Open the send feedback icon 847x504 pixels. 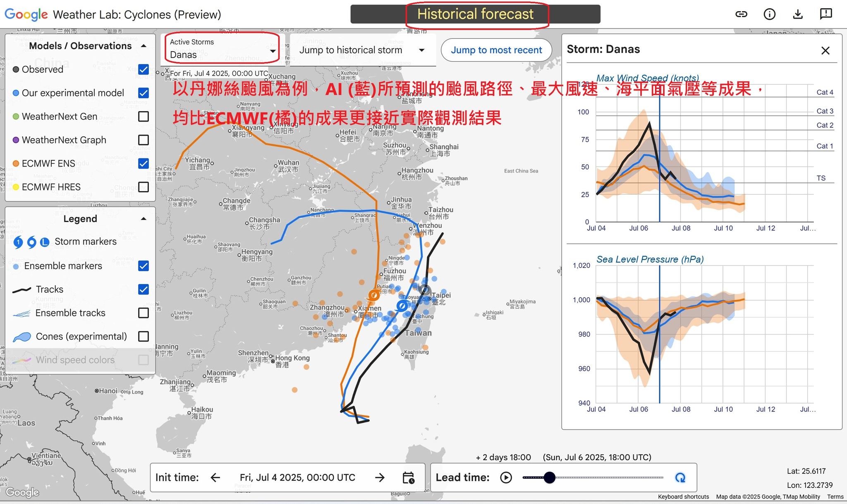pos(826,14)
